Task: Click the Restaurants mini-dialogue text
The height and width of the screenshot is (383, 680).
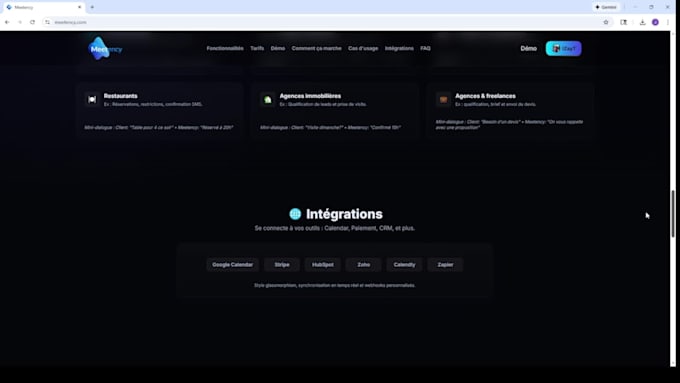Action: [x=159, y=128]
